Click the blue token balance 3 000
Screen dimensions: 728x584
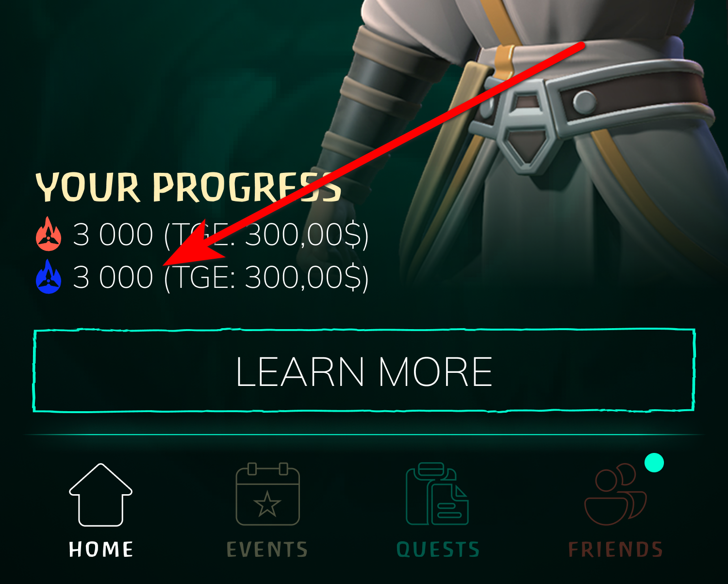click(x=113, y=277)
